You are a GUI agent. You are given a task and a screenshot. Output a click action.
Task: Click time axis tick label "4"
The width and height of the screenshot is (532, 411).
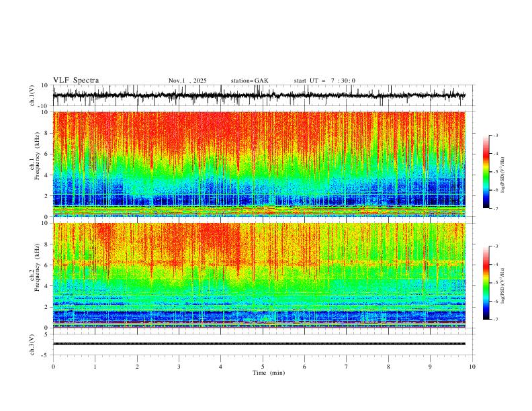click(x=220, y=367)
